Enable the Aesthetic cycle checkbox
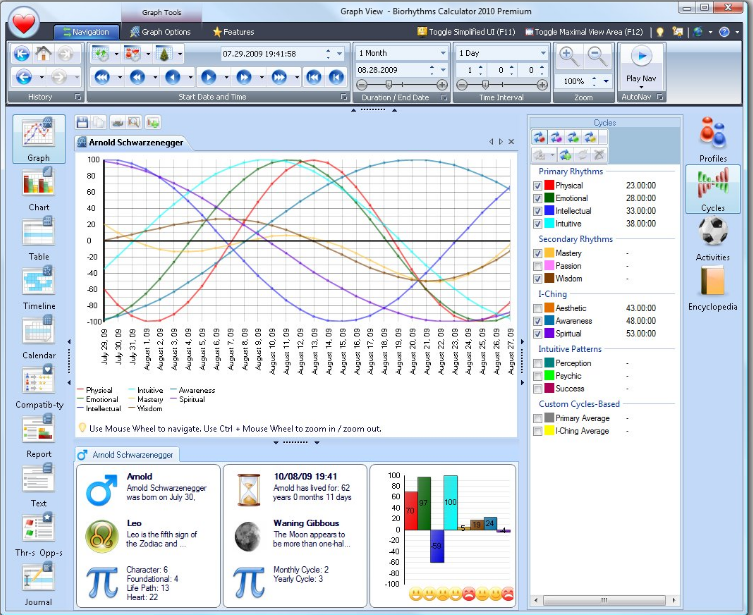 click(x=538, y=308)
